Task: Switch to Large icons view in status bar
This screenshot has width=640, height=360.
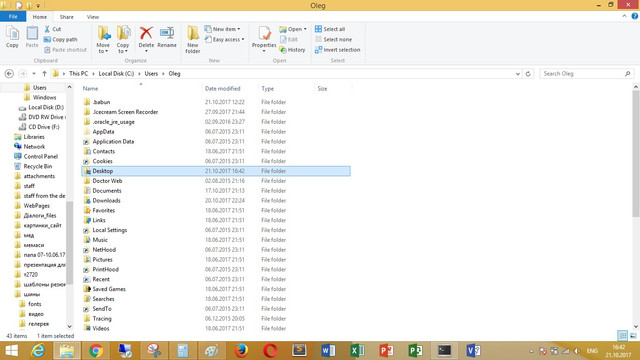Action: (633, 336)
